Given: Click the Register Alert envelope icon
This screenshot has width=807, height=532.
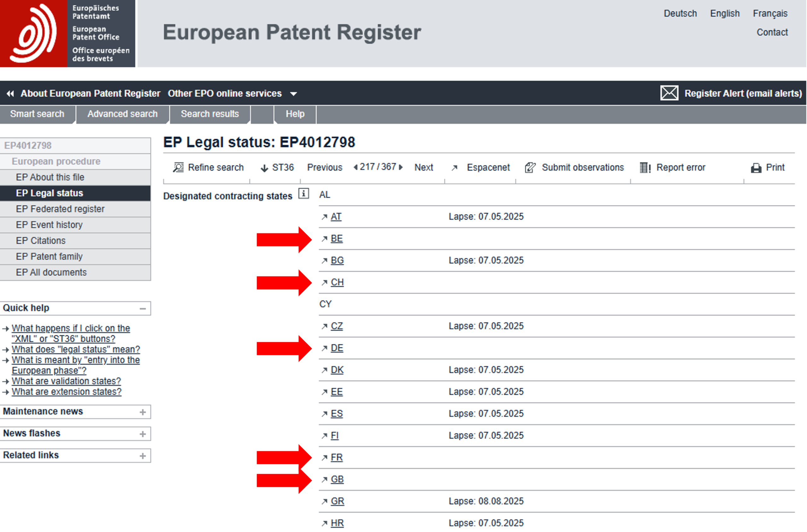Looking at the screenshot, I should tap(669, 93).
